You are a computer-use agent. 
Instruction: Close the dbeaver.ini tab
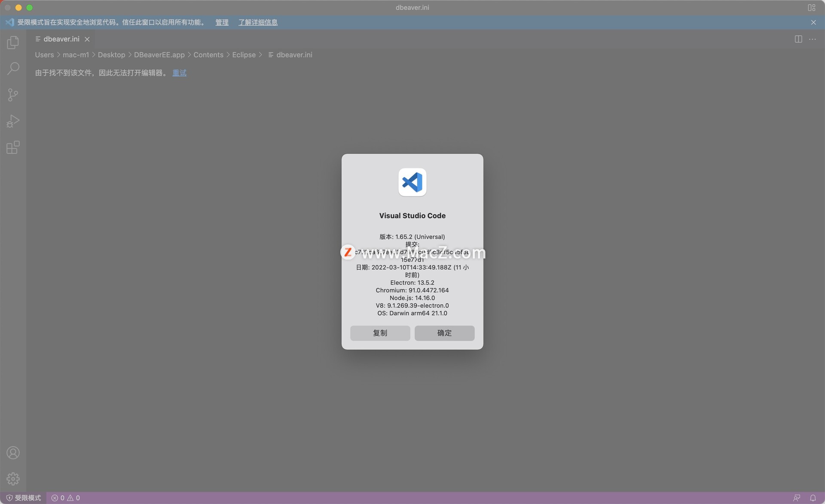click(87, 39)
